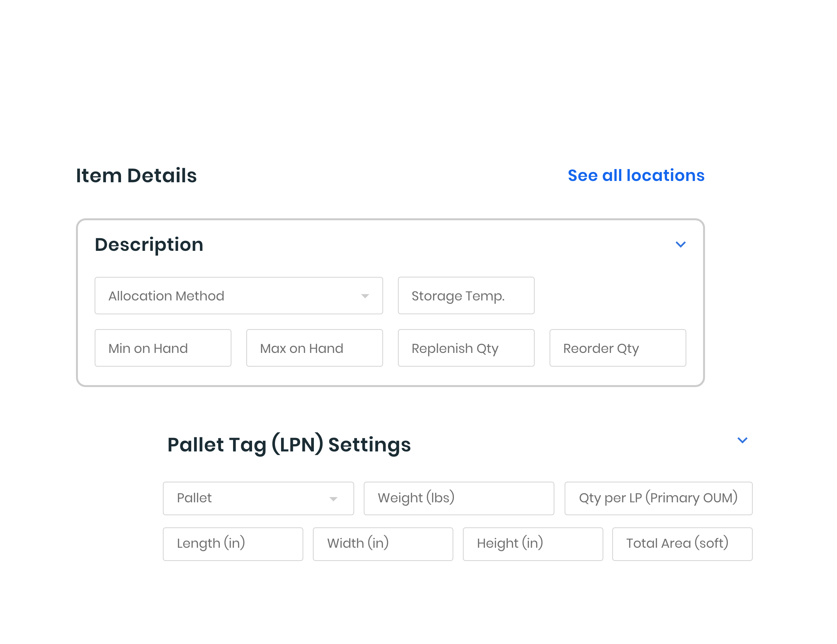Click the Pallet Tag (LPN) Settings title

click(x=289, y=445)
